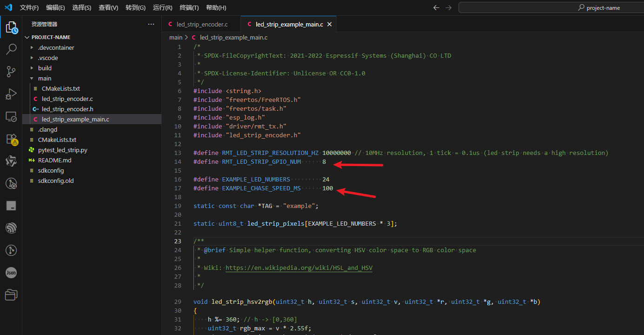Open the Remote Explorer icon

pyautogui.click(x=11, y=116)
